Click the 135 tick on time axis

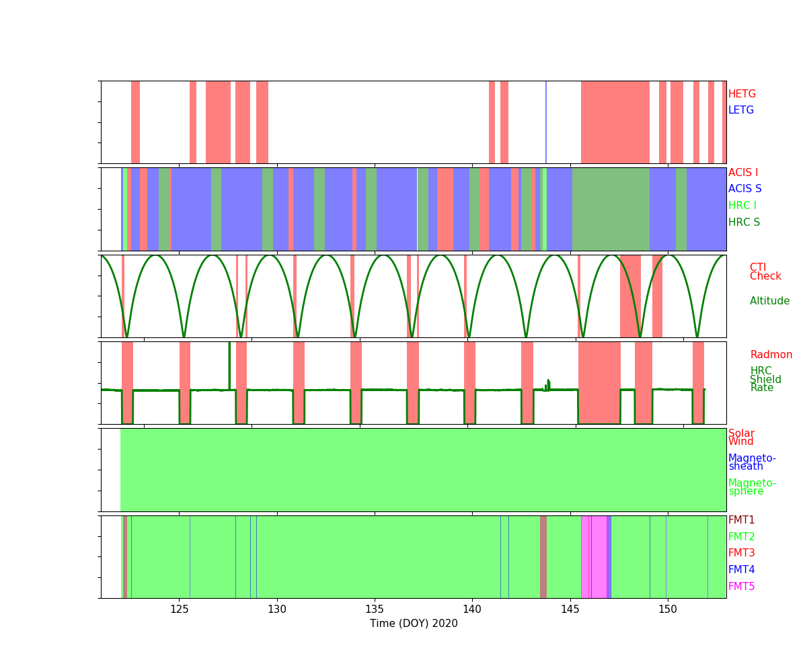point(374,610)
